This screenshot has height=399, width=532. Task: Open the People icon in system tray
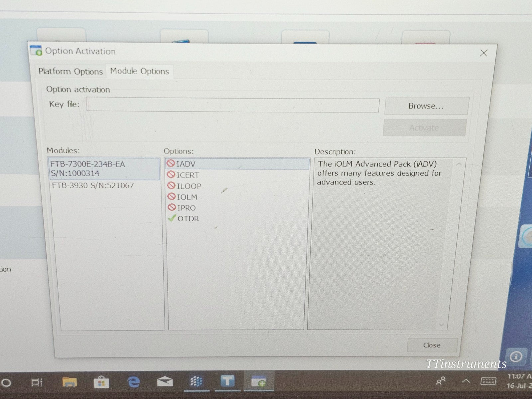click(x=441, y=381)
